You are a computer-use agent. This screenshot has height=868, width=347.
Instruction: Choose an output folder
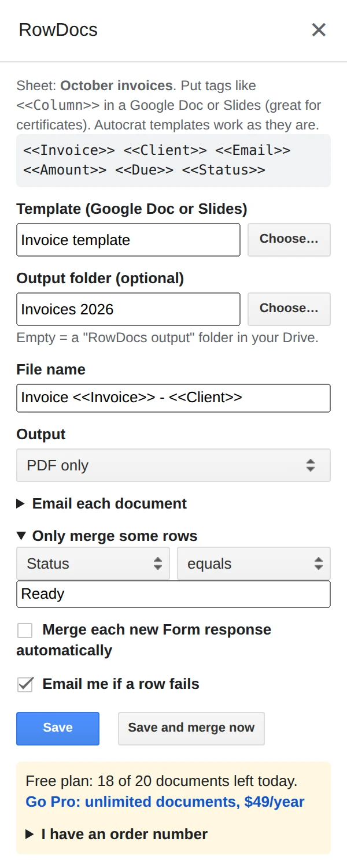point(289,309)
